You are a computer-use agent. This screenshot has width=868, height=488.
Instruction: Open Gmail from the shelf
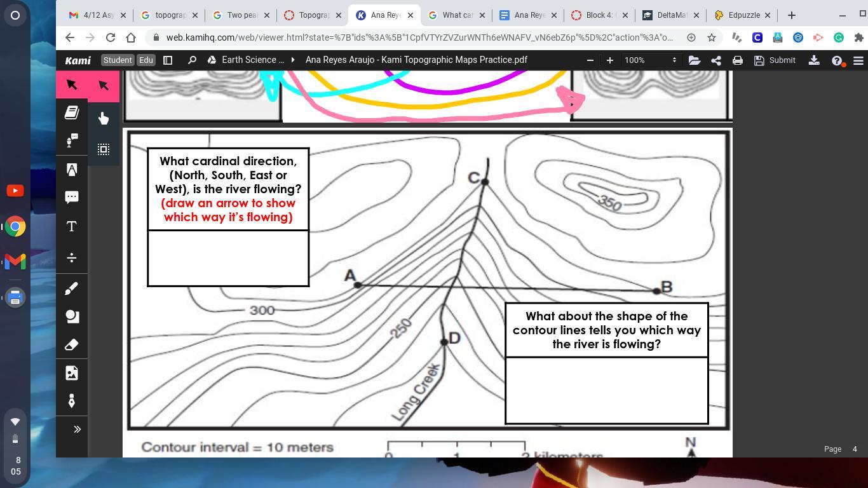tap(15, 261)
